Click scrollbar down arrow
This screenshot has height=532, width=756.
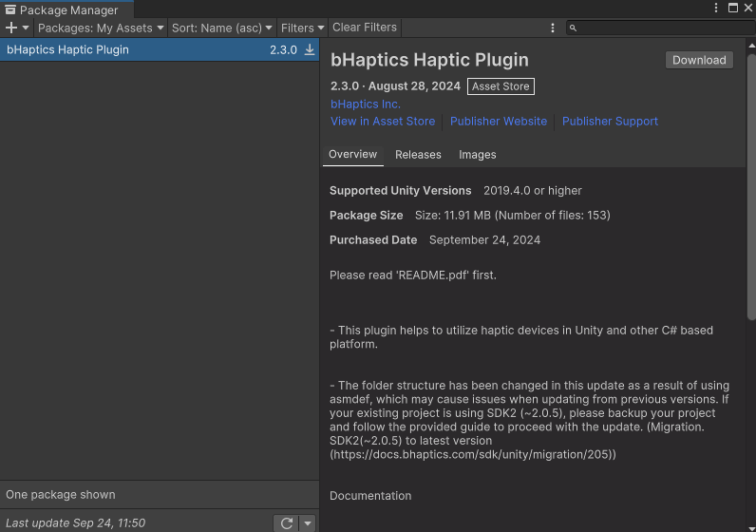(751, 528)
